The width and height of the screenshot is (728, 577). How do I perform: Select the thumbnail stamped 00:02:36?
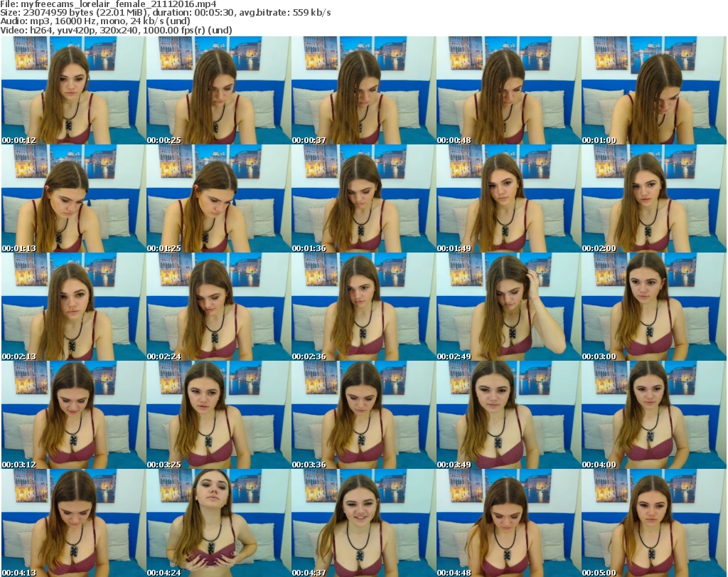coord(363,307)
